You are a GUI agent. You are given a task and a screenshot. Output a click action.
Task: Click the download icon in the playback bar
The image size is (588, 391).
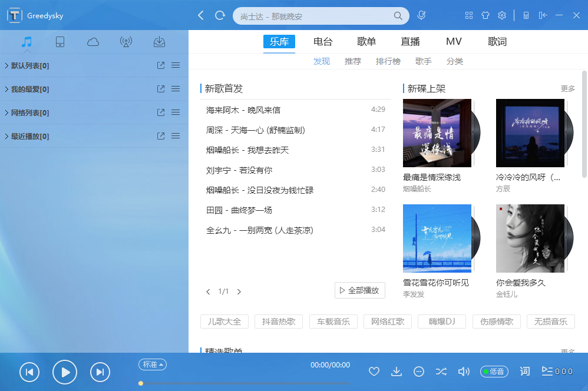[396, 372]
